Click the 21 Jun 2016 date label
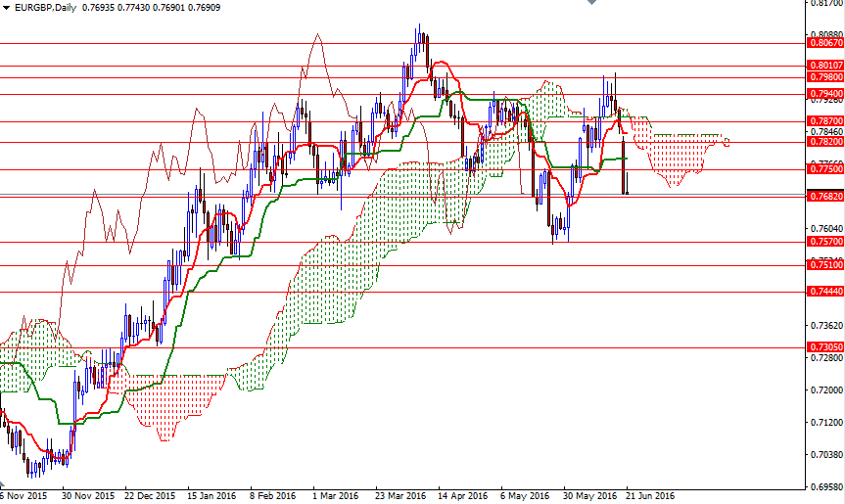The image size is (845, 504). point(650,496)
